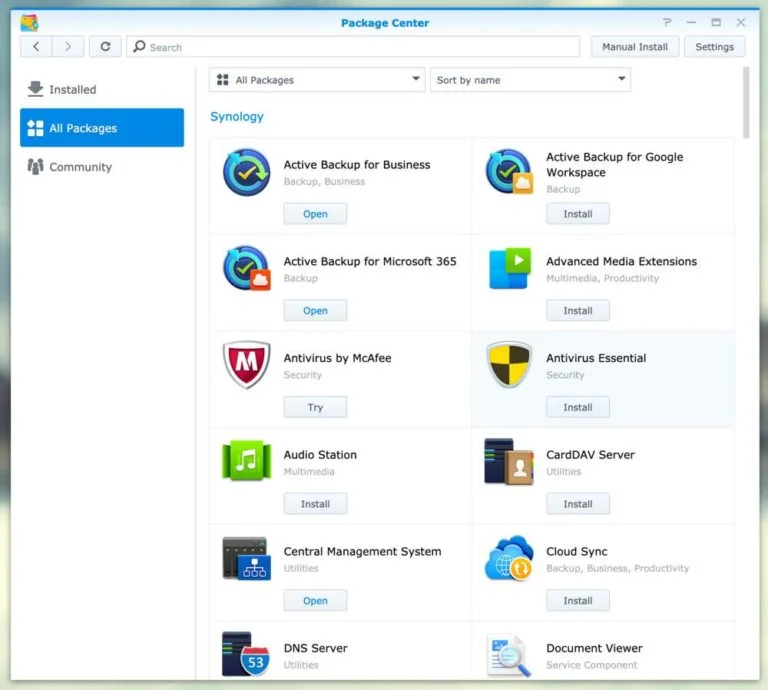Refresh the package list

pyautogui.click(x=105, y=47)
